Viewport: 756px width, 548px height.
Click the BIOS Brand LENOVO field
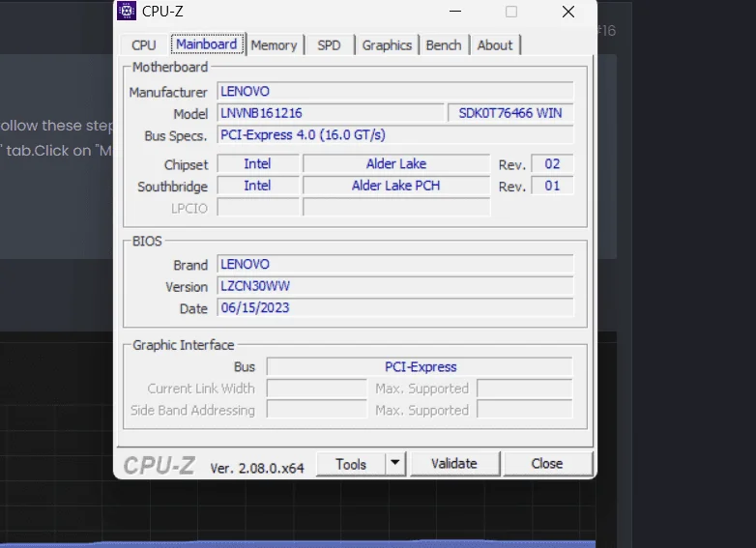(395, 264)
